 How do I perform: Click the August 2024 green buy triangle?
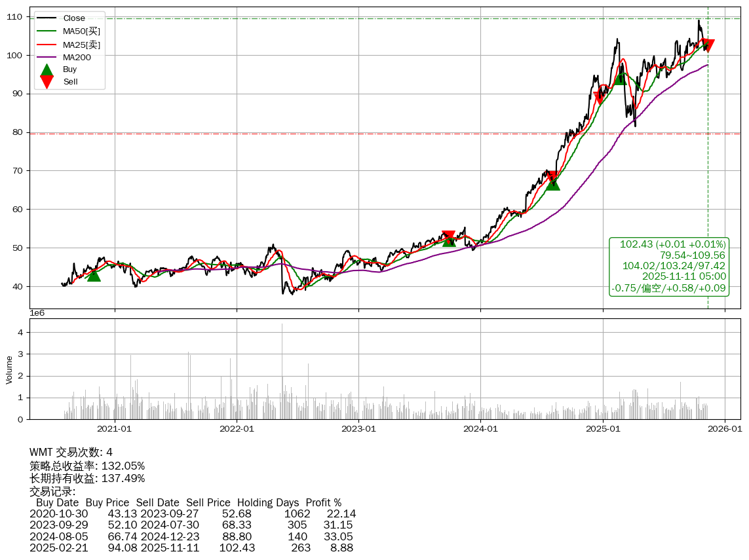(552, 184)
